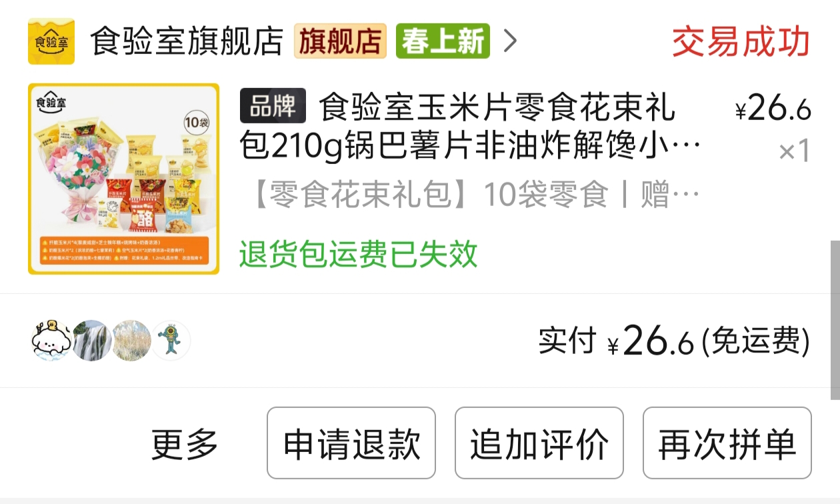
Task: Open the snack bouquet product thumbnail
Action: pos(124,179)
